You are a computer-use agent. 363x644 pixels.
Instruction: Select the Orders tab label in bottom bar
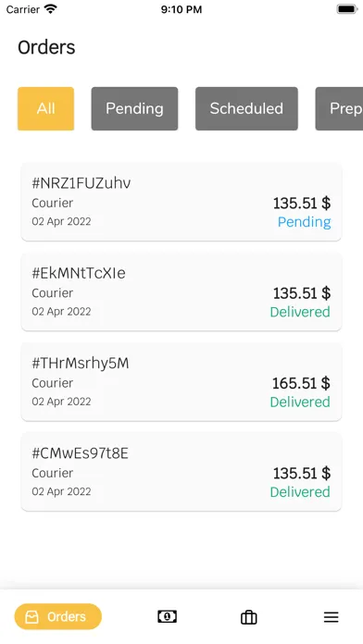(x=67, y=616)
